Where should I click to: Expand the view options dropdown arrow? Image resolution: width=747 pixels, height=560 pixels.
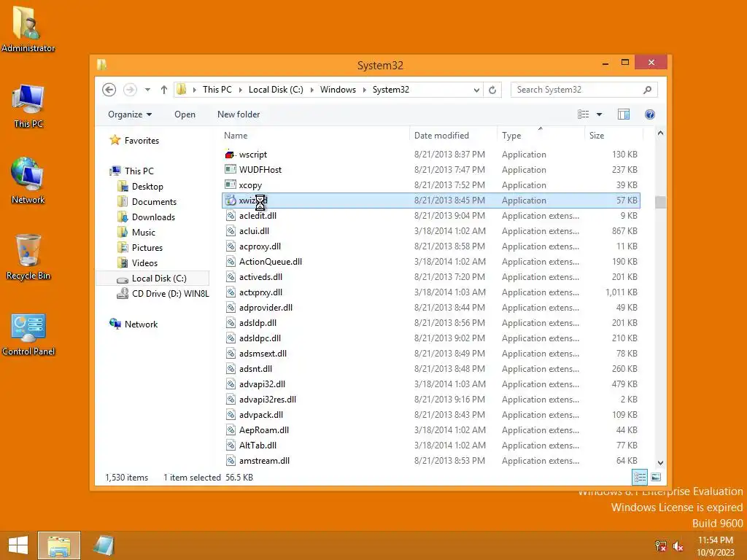click(x=600, y=114)
